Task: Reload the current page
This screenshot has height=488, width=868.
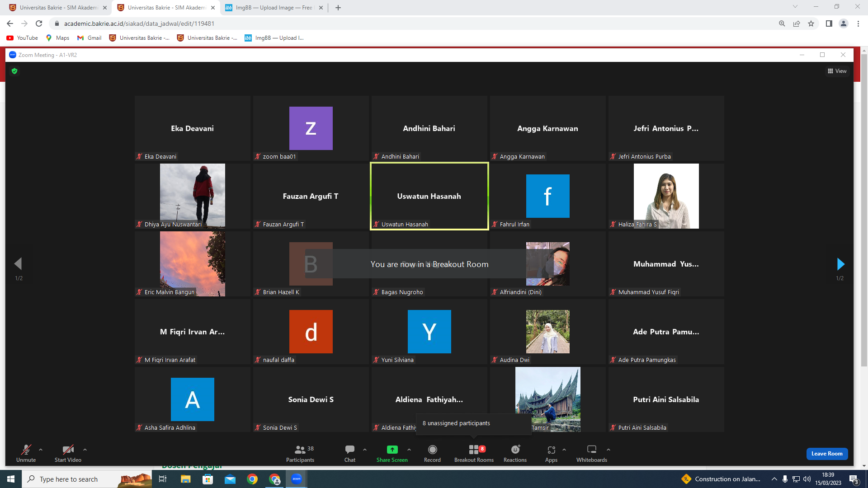Action: click(x=39, y=23)
